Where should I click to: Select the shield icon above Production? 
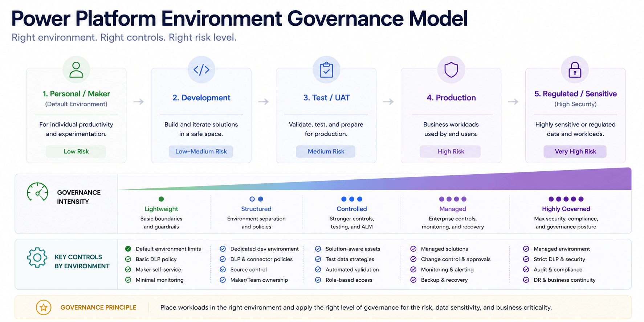(x=451, y=70)
